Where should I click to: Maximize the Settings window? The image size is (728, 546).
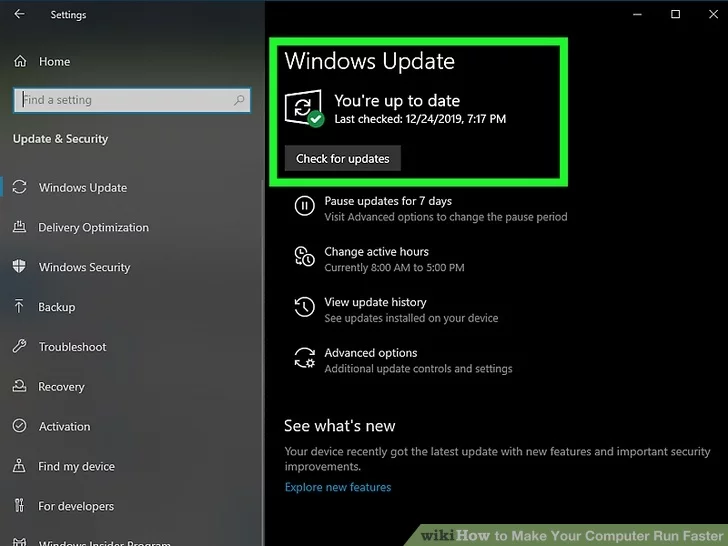click(676, 14)
